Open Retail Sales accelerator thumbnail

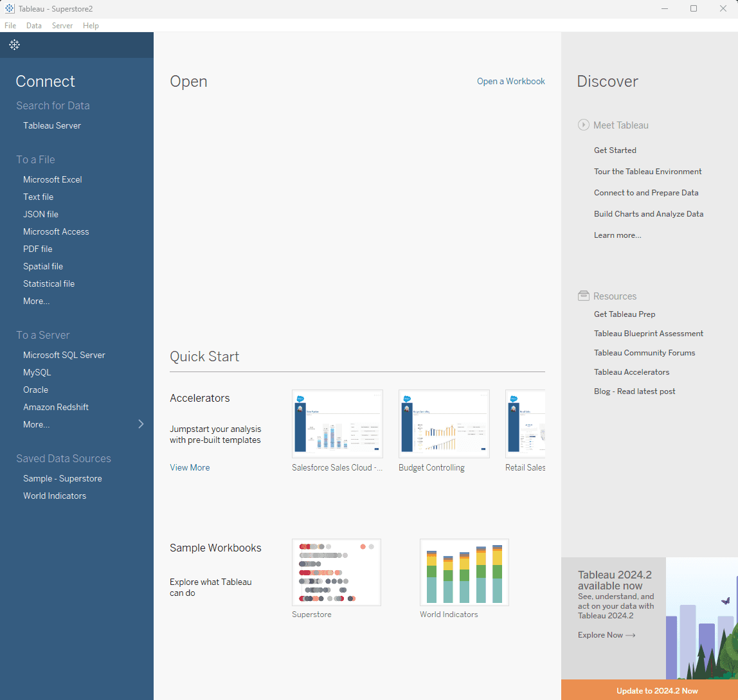coord(525,424)
